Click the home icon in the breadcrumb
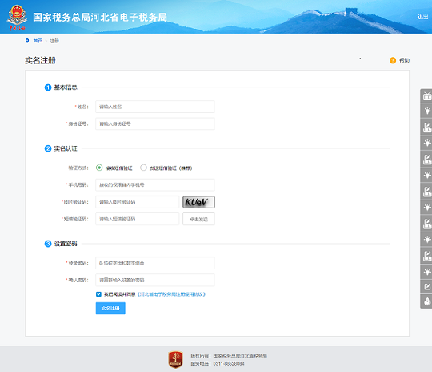This screenshot has height=372, width=432. click(x=27, y=40)
